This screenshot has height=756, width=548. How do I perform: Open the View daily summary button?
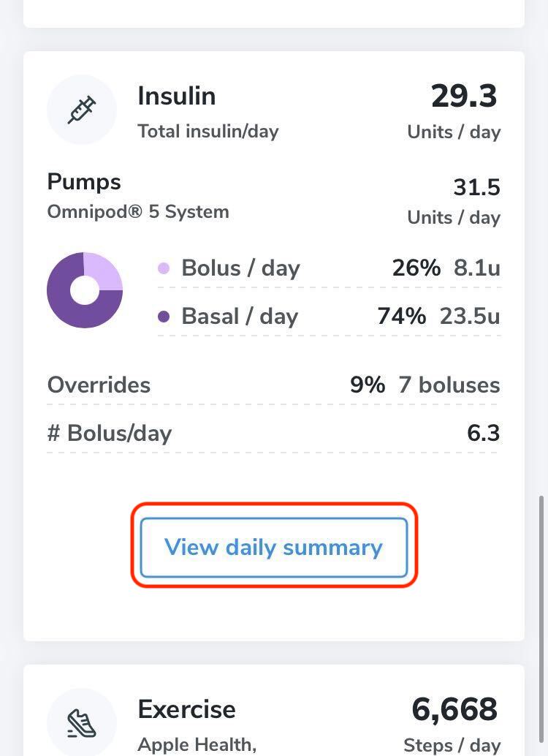[x=274, y=547]
